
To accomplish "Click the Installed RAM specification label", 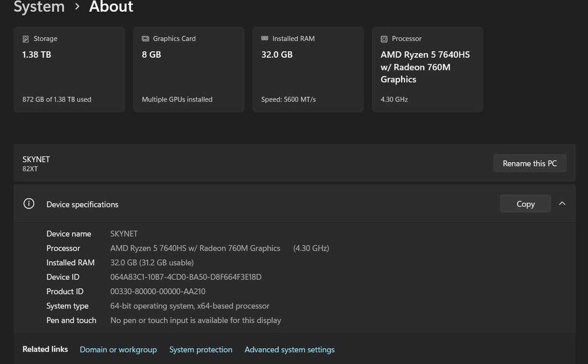I will pos(71,262).
